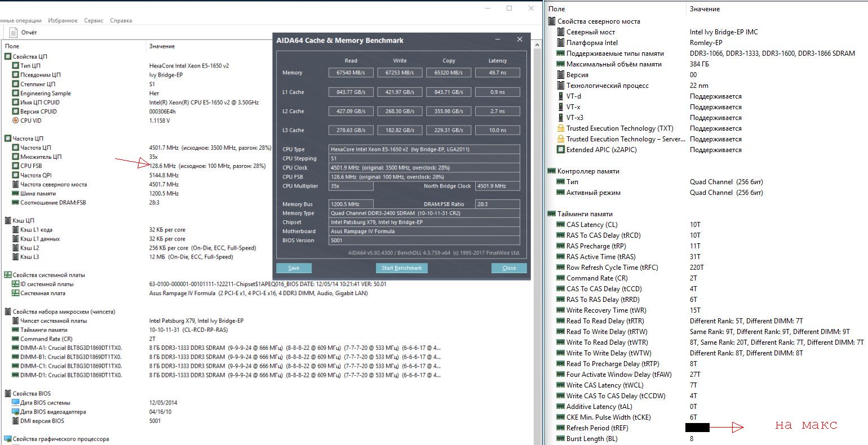Click the icon next to 'Свойства ЦП' group
Screen dimensions: 868x445
click(x=8, y=56)
